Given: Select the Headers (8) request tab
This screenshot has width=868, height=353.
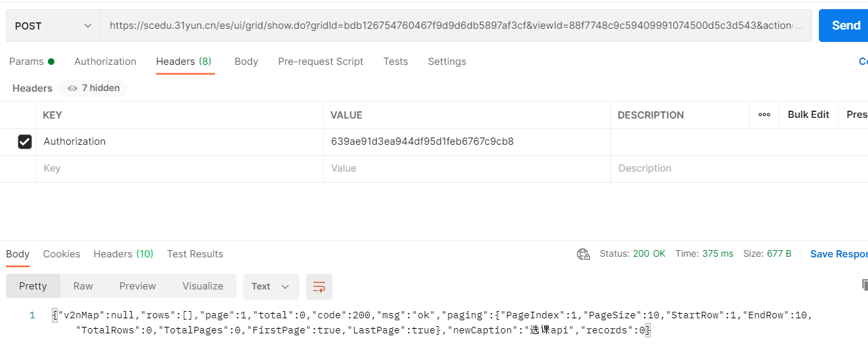Looking at the screenshot, I should click(x=184, y=62).
